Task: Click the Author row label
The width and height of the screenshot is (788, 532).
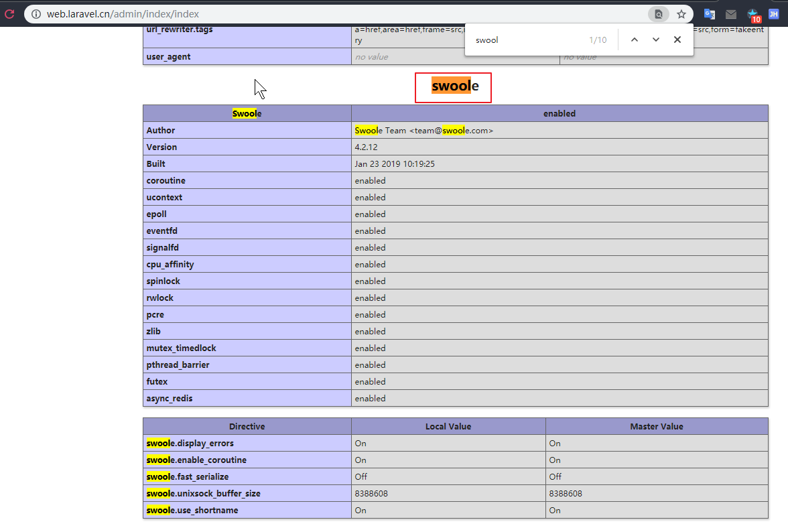Action: (161, 131)
